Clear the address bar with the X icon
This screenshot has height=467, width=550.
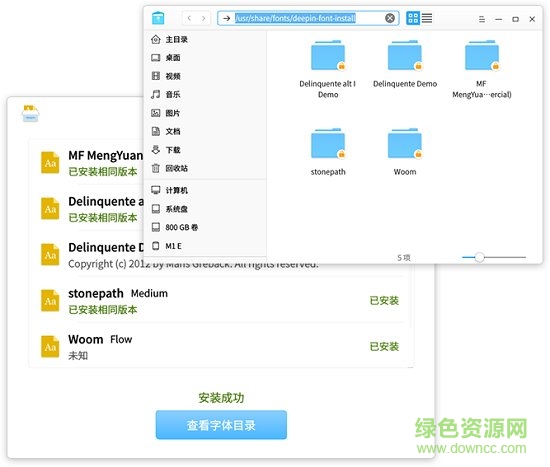(390, 18)
